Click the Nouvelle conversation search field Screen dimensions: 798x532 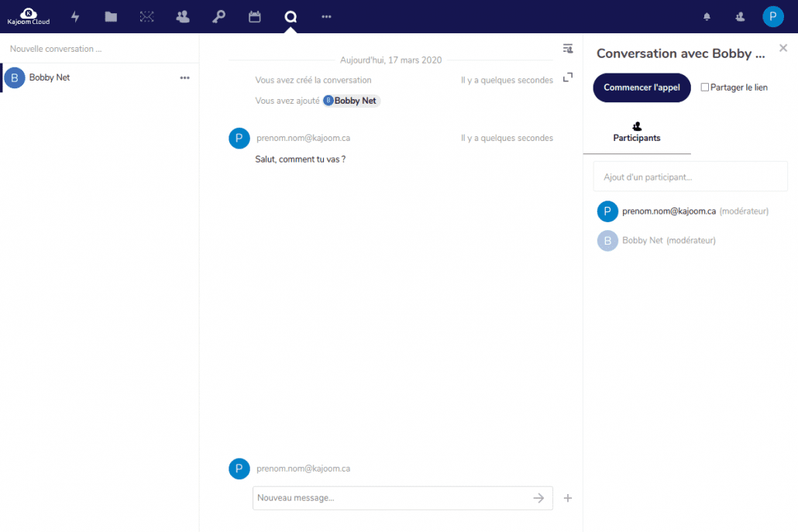(99, 49)
